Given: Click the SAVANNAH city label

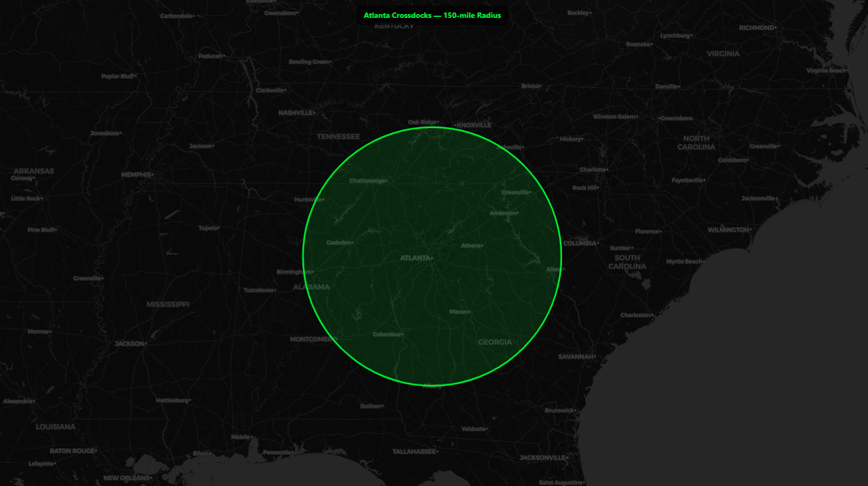Looking at the screenshot, I should point(576,357).
